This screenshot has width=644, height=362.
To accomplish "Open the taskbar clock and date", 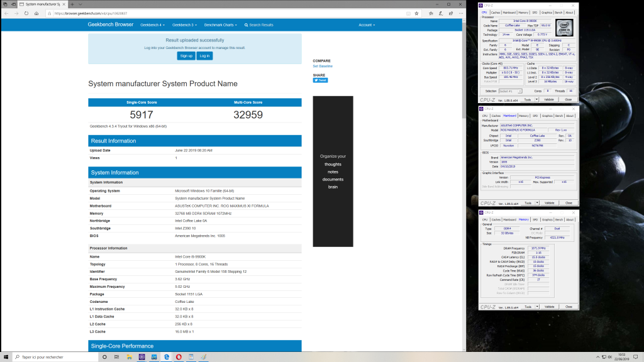I will [622, 357].
